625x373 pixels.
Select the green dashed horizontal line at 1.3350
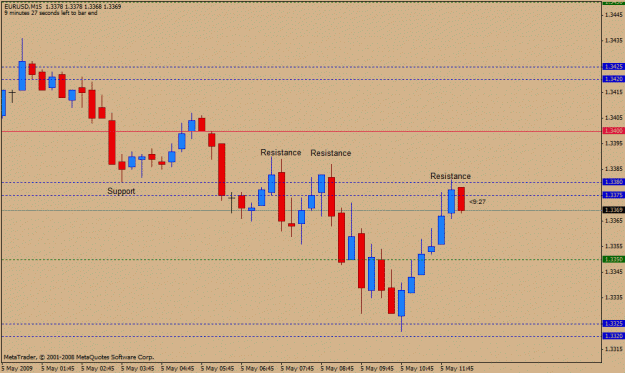tap(302, 260)
